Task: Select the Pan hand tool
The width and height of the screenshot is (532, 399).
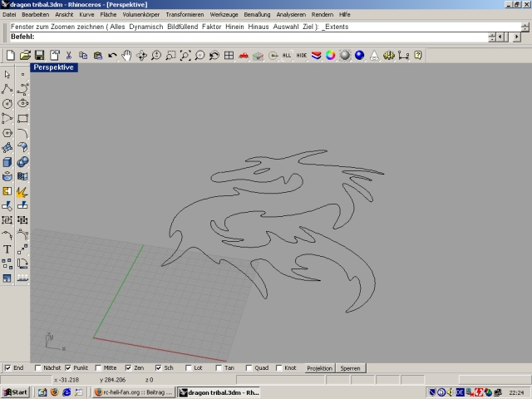Action: (x=126, y=56)
